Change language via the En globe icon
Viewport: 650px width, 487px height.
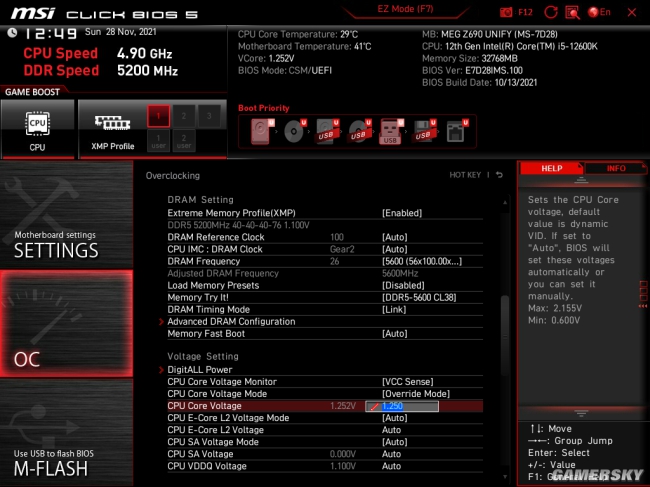tap(599, 12)
